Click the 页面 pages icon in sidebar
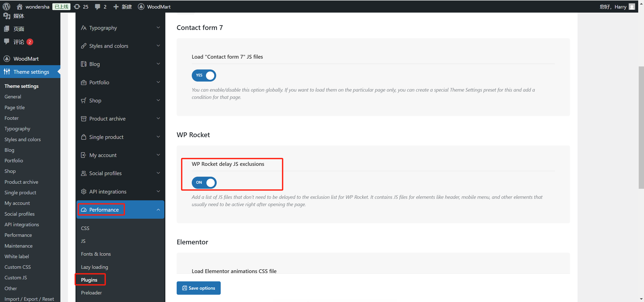 (x=7, y=29)
